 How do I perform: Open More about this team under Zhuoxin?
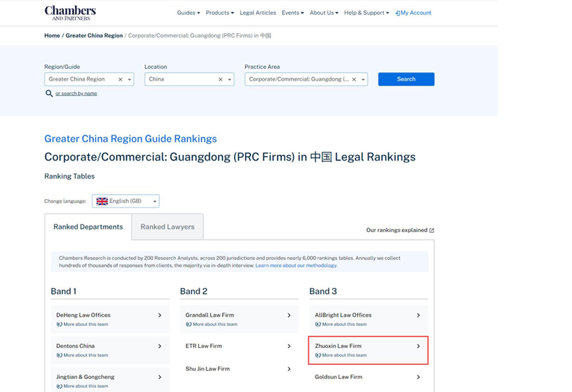[341, 355]
